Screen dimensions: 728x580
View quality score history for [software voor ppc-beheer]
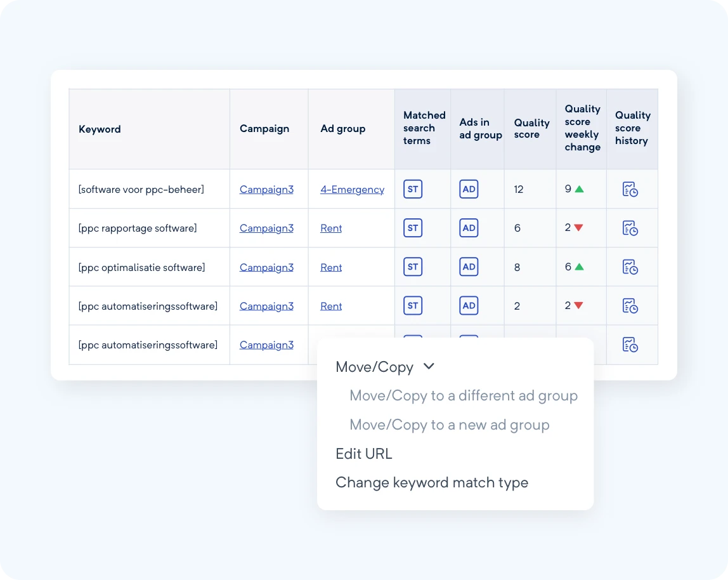point(632,188)
